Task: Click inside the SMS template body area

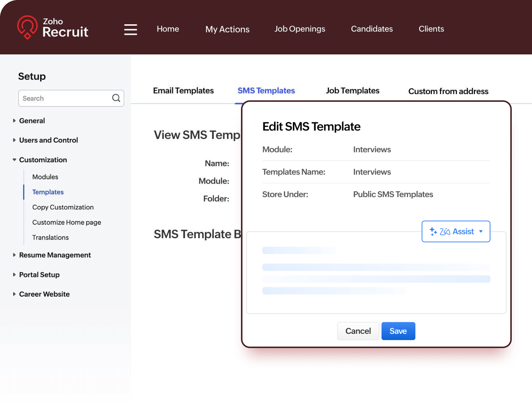Action: pos(376,272)
